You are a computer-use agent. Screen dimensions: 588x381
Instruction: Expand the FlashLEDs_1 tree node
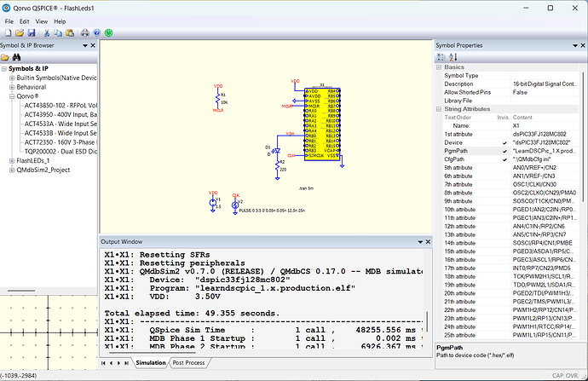click(x=12, y=161)
